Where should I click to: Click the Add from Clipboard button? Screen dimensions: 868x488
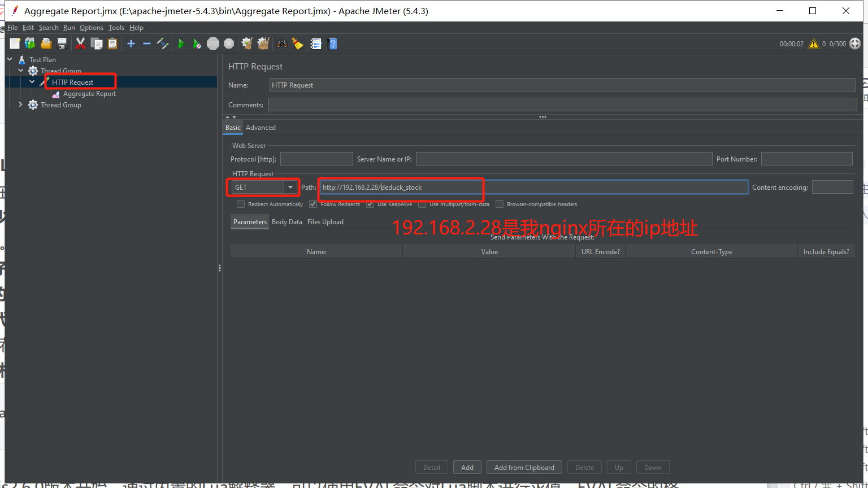pyautogui.click(x=524, y=467)
